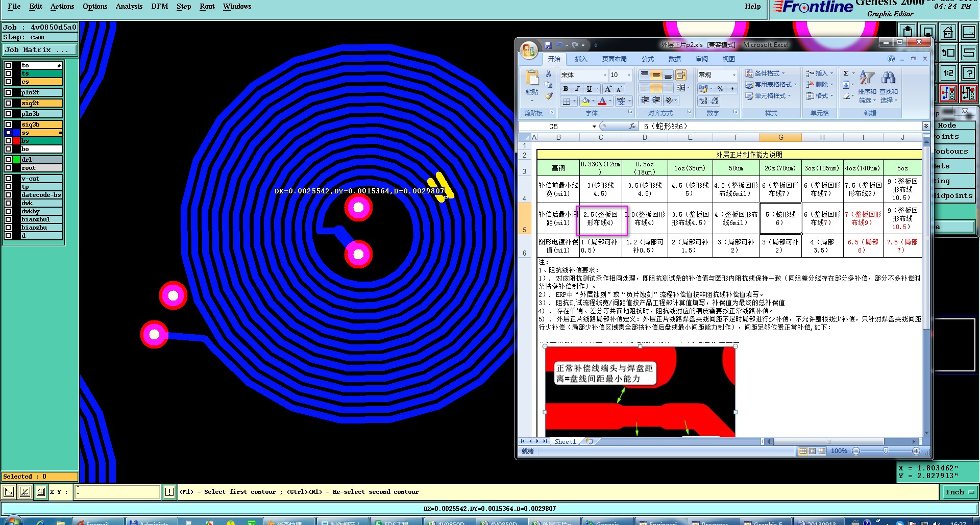Toggle the 'pln2t' layer checkbox
Viewport: 980px width, 525px height.
pos(8,92)
